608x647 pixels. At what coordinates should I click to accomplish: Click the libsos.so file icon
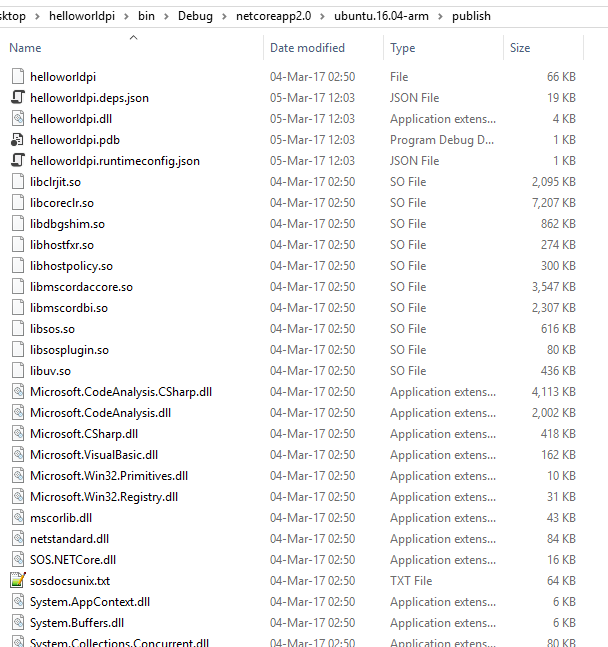click(x=18, y=329)
